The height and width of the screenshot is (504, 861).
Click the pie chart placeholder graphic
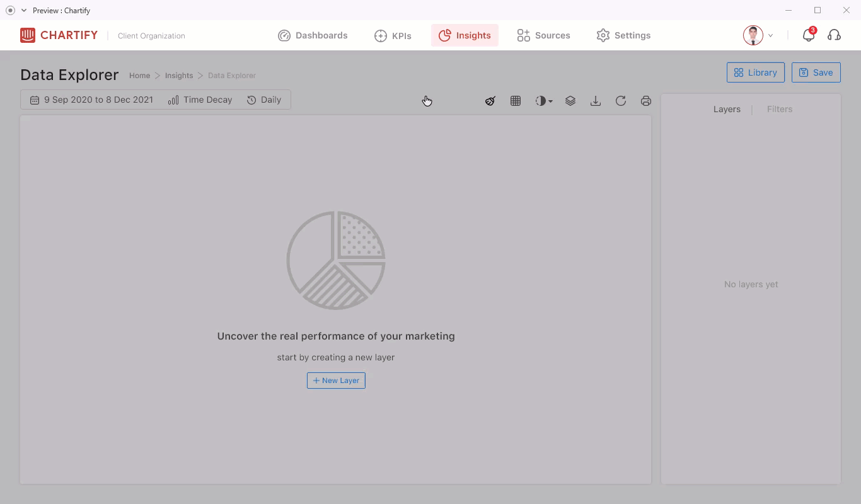[x=336, y=260]
